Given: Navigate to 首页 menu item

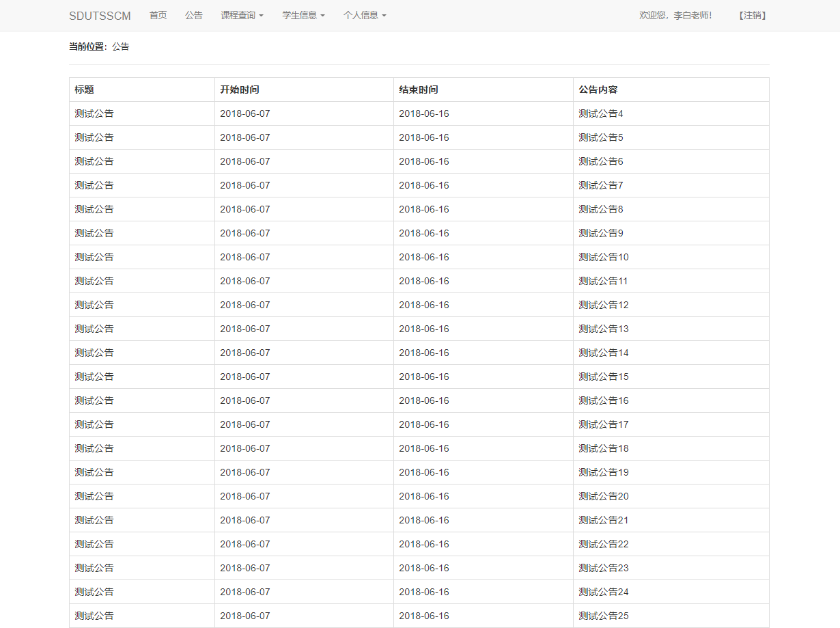Looking at the screenshot, I should (x=158, y=15).
